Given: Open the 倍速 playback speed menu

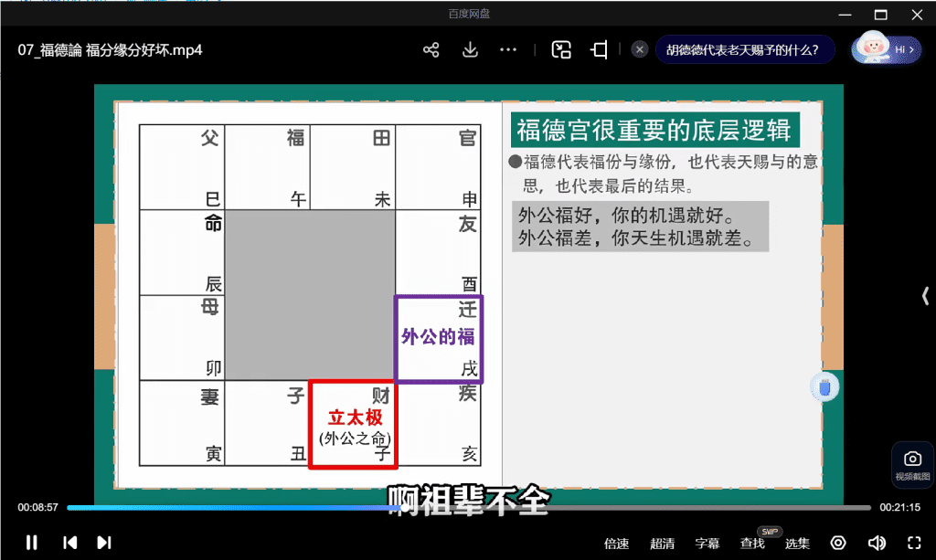Looking at the screenshot, I should coord(616,544).
